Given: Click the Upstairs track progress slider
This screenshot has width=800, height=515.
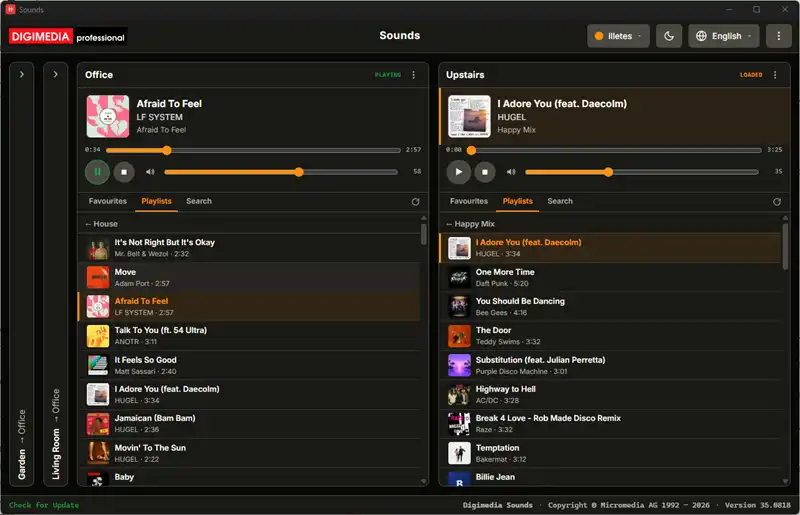Looking at the screenshot, I should tap(614, 151).
